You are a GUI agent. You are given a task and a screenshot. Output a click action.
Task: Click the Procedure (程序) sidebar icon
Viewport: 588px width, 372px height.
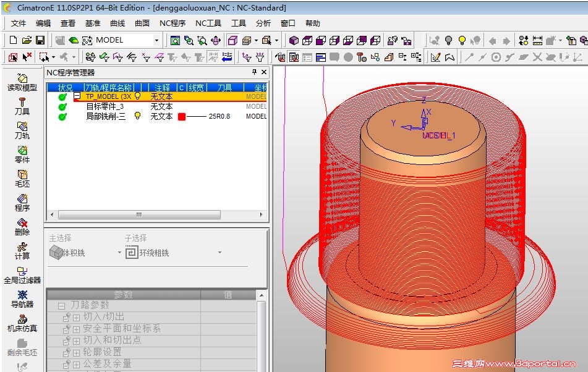[22, 203]
